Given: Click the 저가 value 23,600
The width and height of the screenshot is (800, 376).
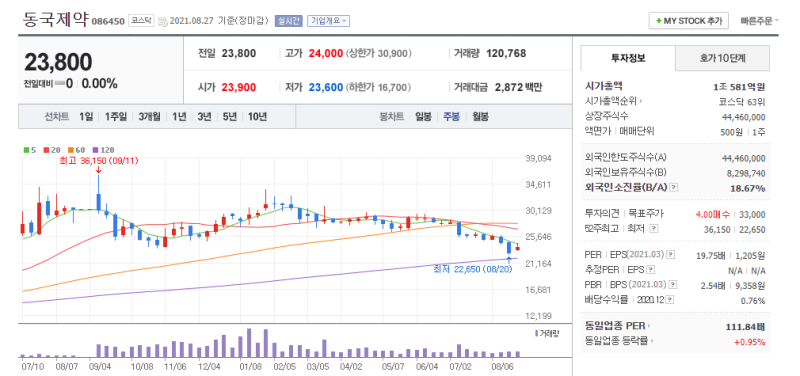Looking at the screenshot, I should (326, 88).
